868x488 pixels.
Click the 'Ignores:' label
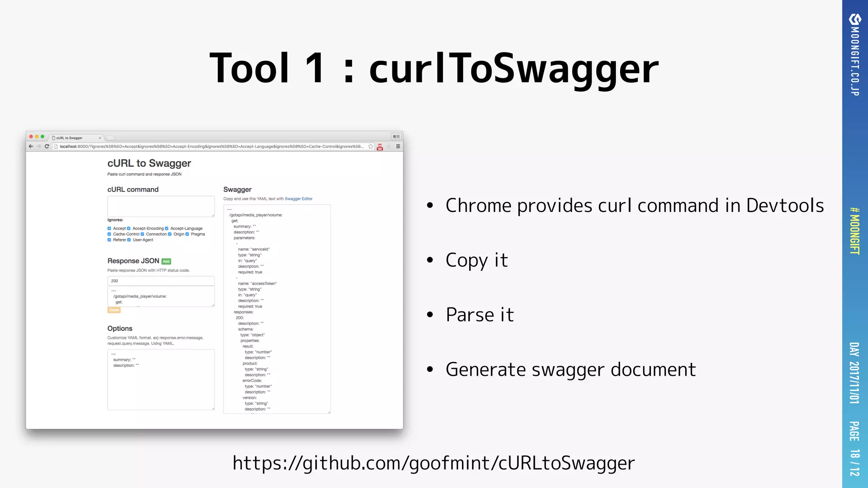[x=115, y=220]
